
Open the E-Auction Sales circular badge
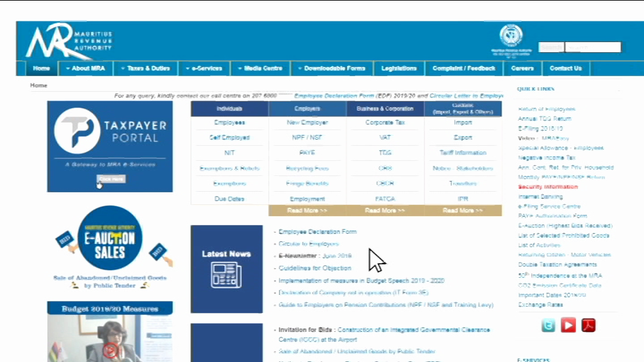click(x=110, y=238)
